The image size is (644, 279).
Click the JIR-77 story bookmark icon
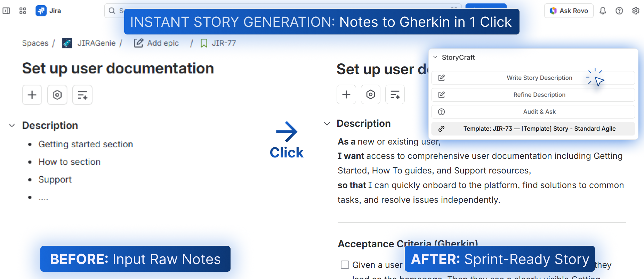(204, 43)
